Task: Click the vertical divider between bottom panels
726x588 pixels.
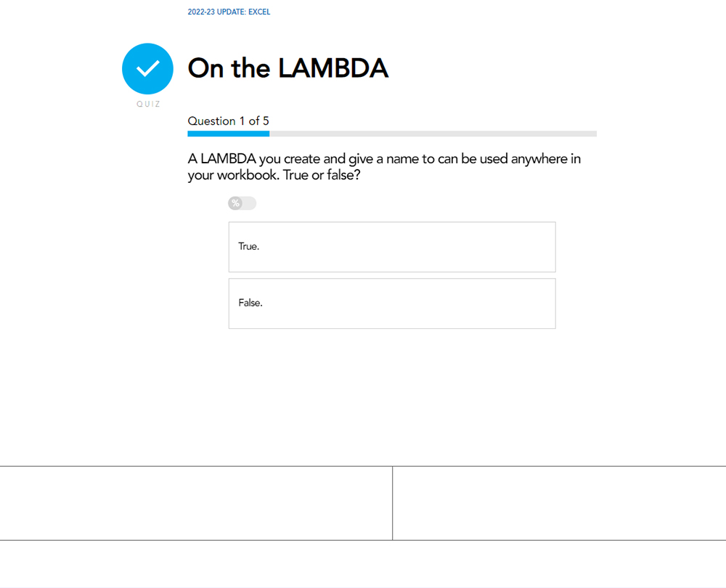Action: (x=392, y=503)
